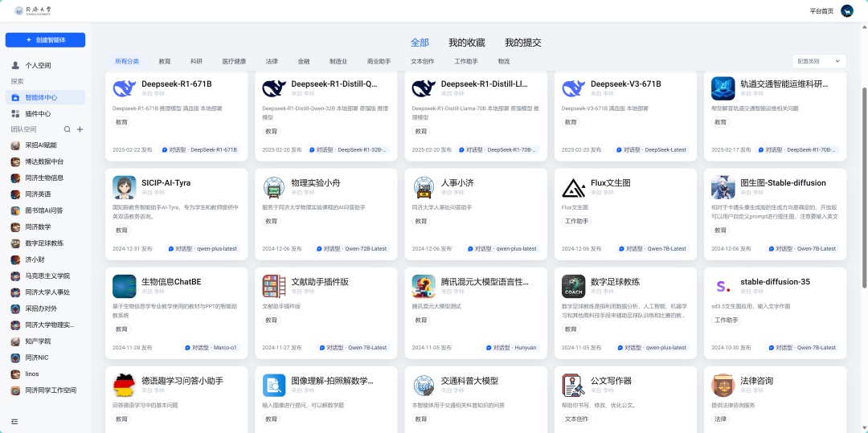The height and width of the screenshot is (433, 868).
Task: Switch to the 全部 tab
Action: pyautogui.click(x=420, y=43)
